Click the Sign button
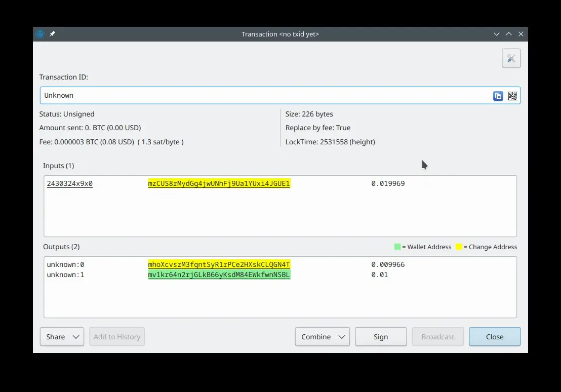This screenshot has width=561, height=392. tap(381, 336)
